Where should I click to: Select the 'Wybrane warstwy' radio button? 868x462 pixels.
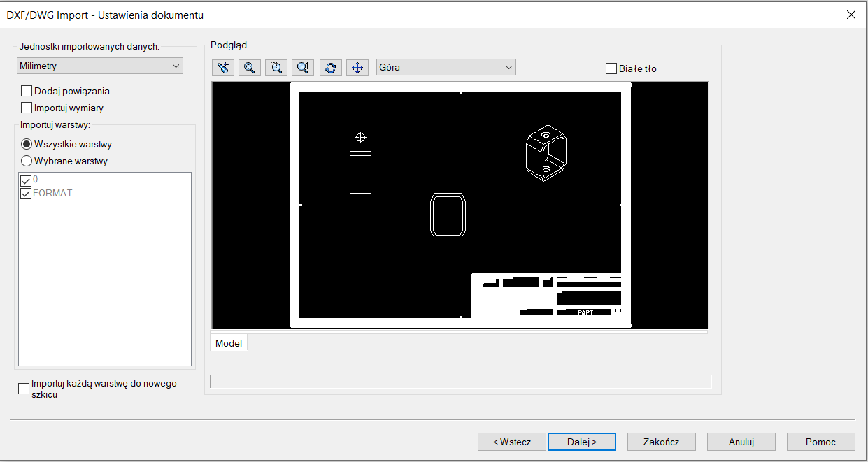pos(27,161)
